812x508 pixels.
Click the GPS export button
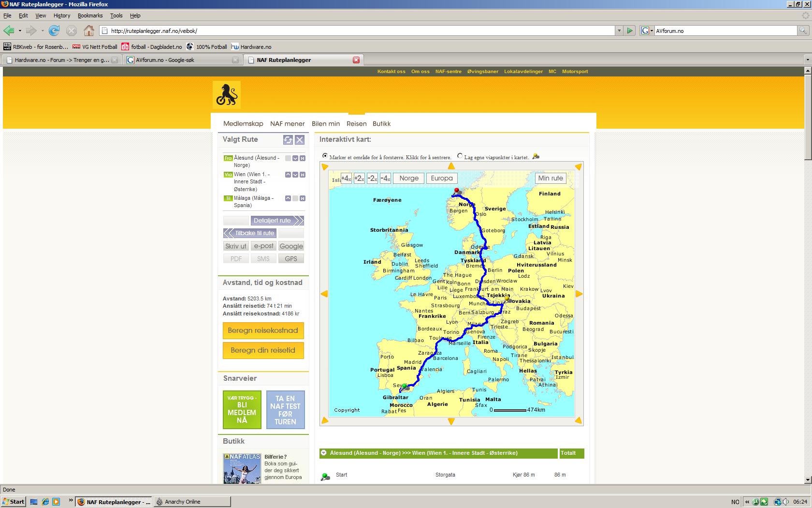point(291,259)
